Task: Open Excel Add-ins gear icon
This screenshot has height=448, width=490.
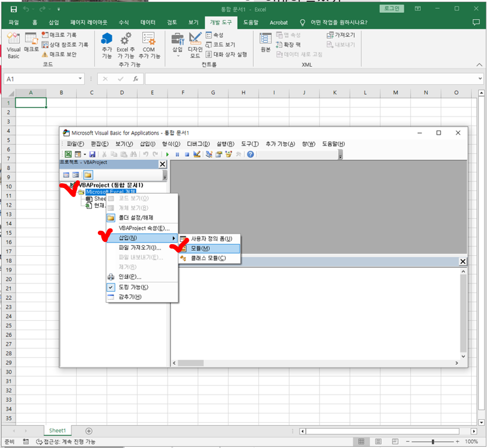Action: [125, 46]
